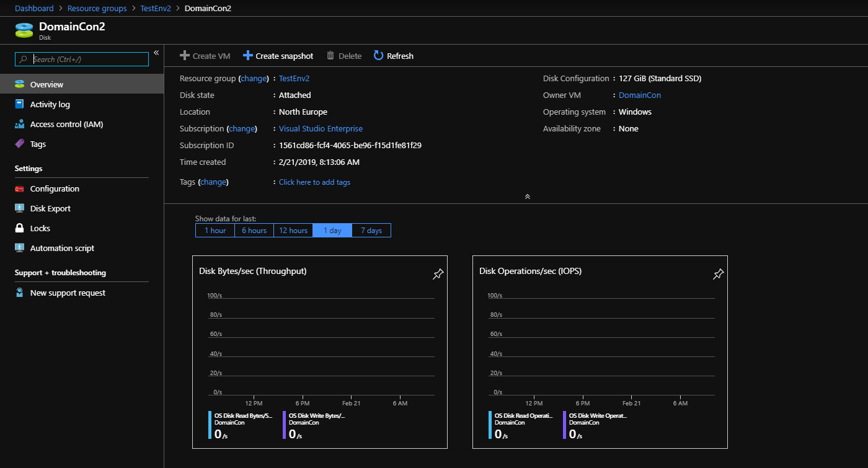Click the OS Disk Read Operations legend entry

pos(521,425)
